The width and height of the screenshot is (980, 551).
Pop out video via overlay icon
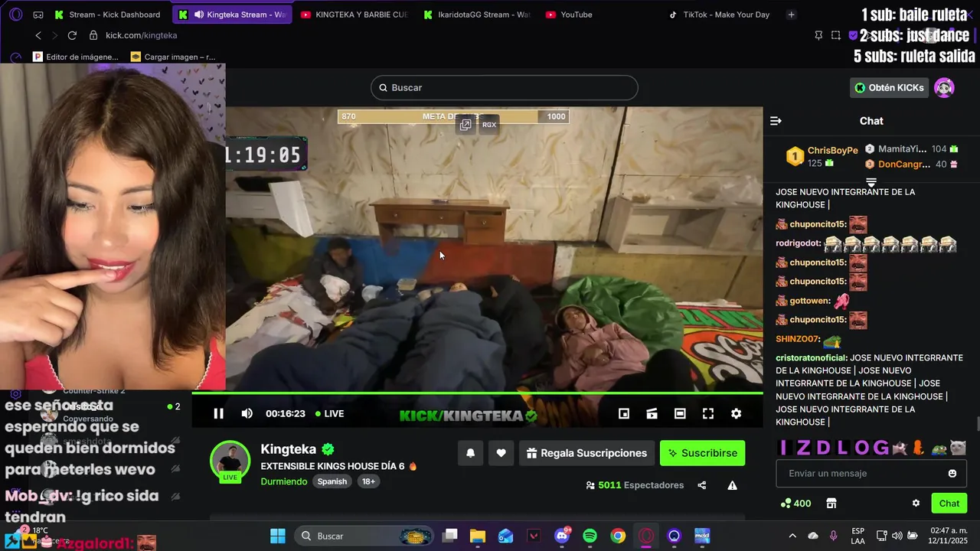(465, 125)
